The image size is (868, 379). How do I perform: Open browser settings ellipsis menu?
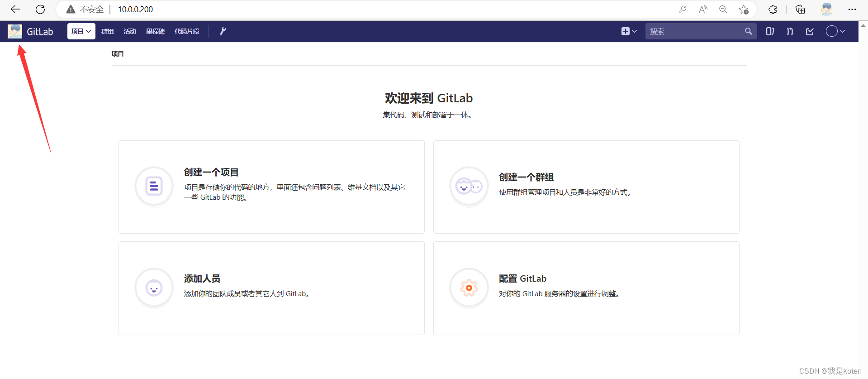coord(852,9)
